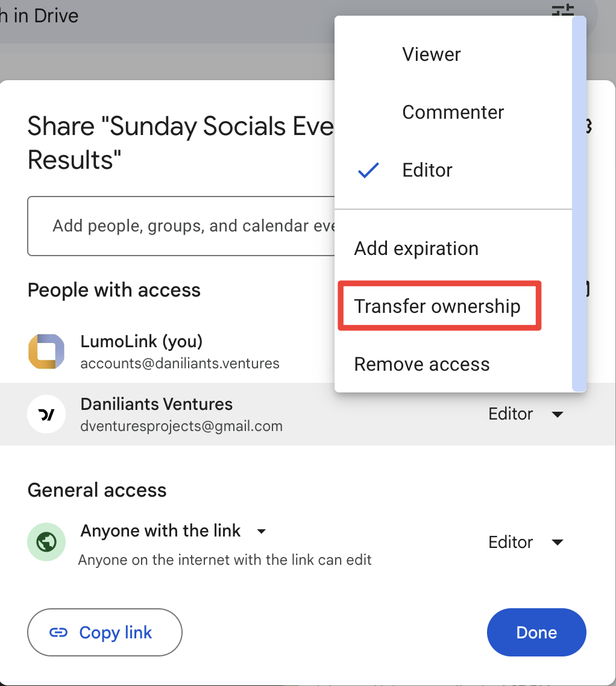Open the General access Editor dropdown
The height and width of the screenshot is (686, 616).
(x=526, y=542)
